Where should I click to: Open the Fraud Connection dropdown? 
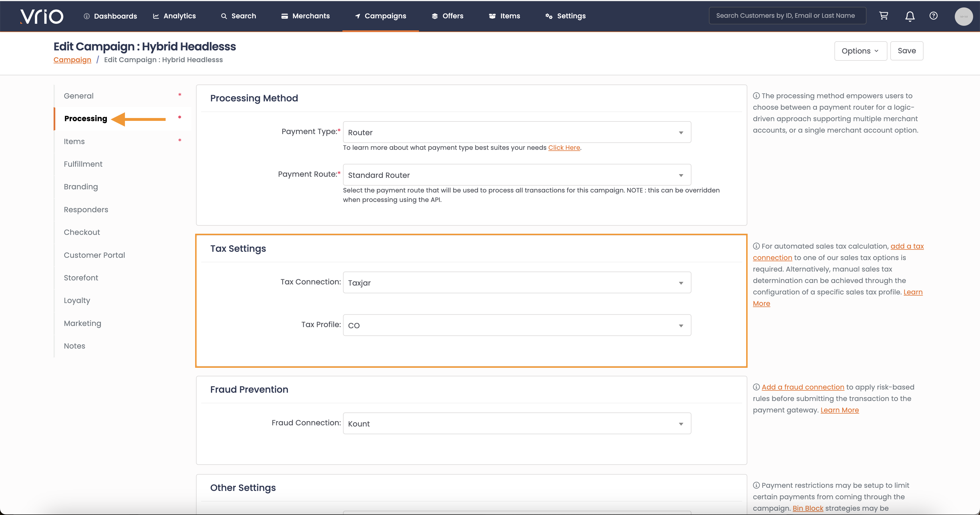[x=517, y=424]
